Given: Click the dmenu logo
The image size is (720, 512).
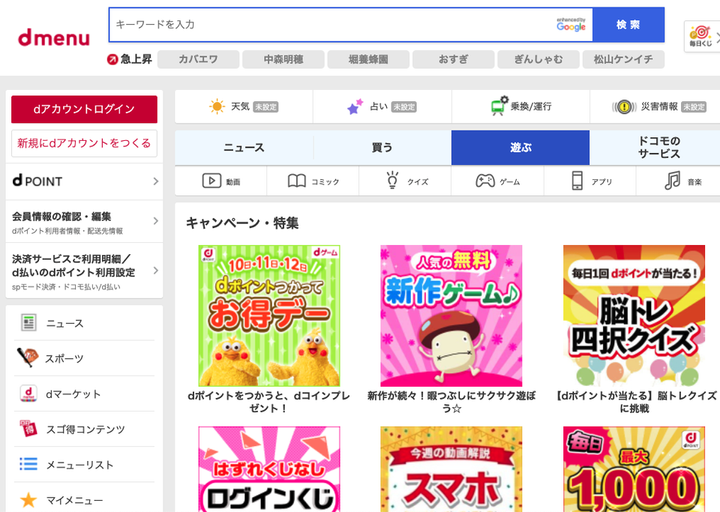Looking at the screenshot, I should [x=54, y=38].
